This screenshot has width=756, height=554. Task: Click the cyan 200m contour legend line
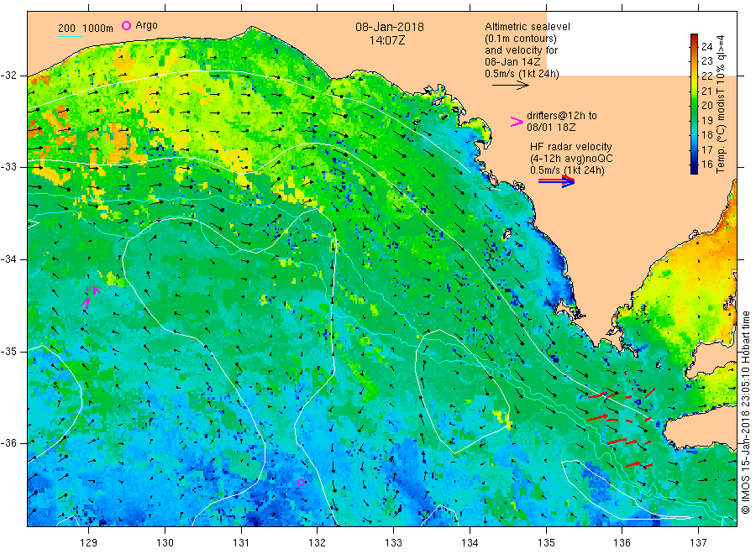[x=70, y=36]
